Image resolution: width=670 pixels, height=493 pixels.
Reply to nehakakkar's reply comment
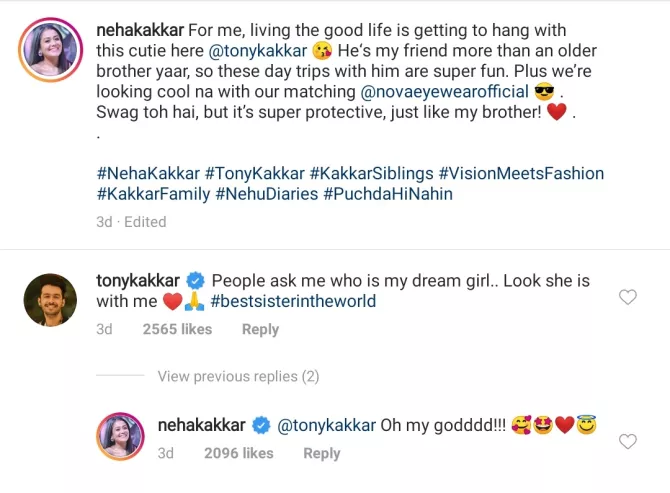[x=321, y=453]
